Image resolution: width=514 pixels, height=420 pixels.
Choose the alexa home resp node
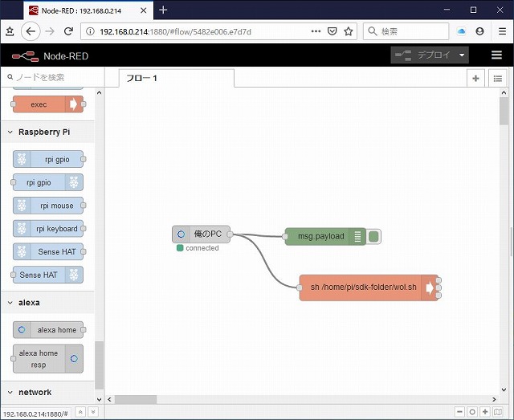point(48,359)
